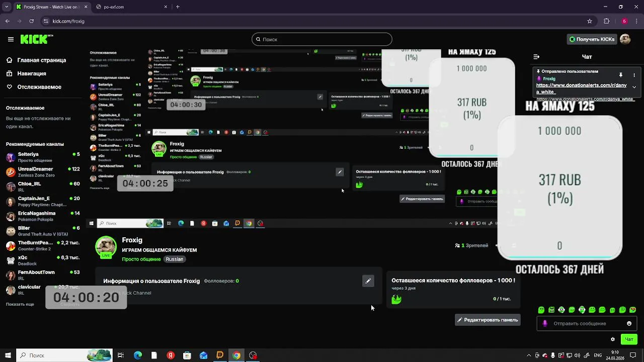Viewport: 644px width, 362px height.
Task: Click the Редактировать панель button
Action: 488,320
